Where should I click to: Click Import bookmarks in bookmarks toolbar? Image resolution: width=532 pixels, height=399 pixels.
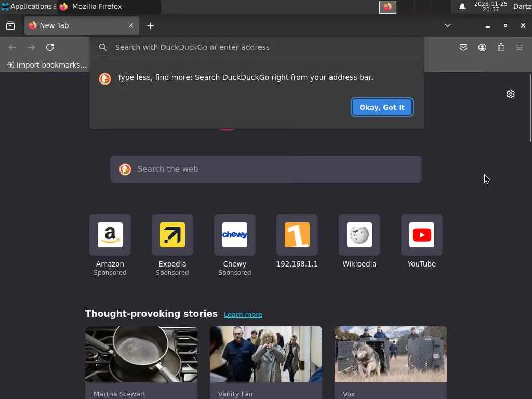(47, 65)
